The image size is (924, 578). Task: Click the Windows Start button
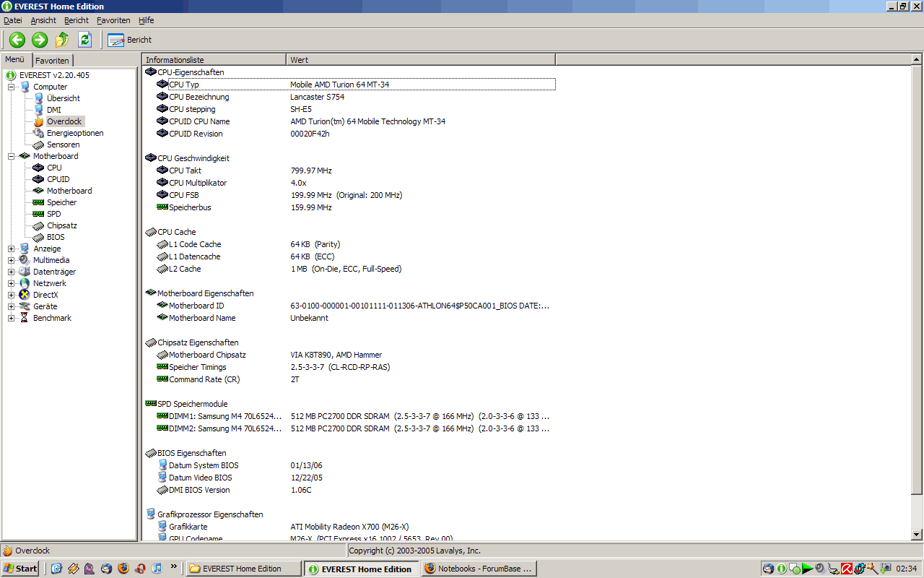click(x=20, y=569)
